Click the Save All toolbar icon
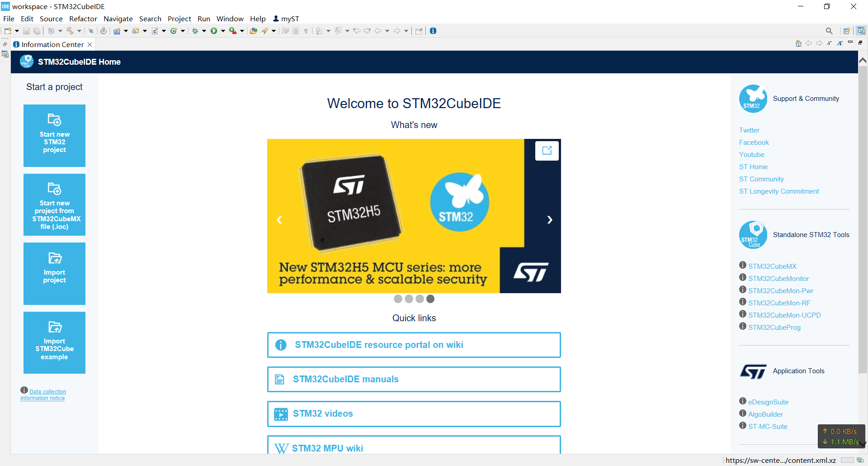868x466 pixels. pyautogui.click(x=37, y=31)
